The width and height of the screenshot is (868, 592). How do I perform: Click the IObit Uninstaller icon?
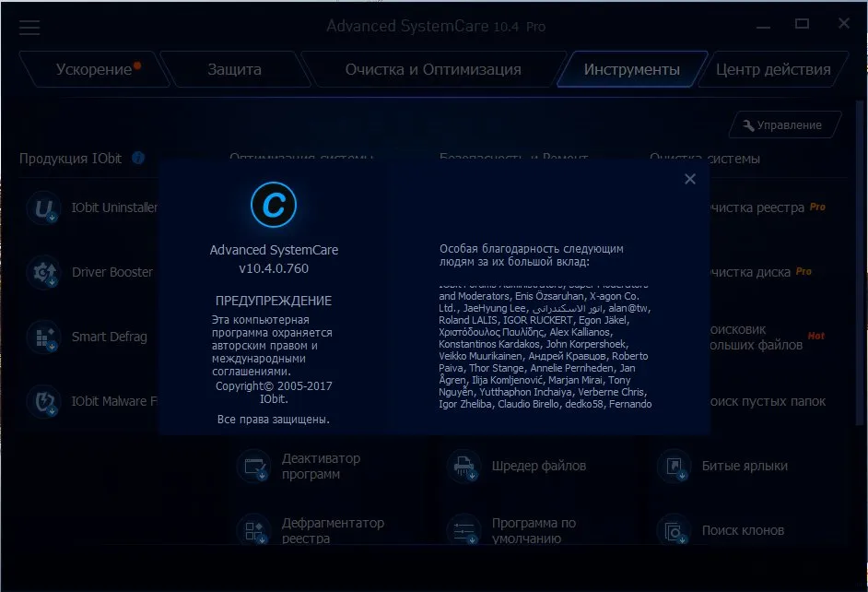[43, 207]
